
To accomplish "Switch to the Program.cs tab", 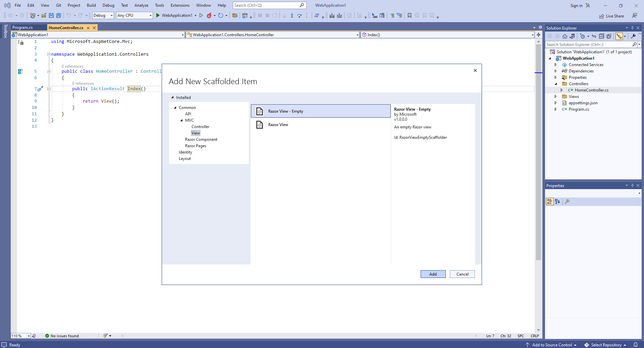I will coord(22,28).
